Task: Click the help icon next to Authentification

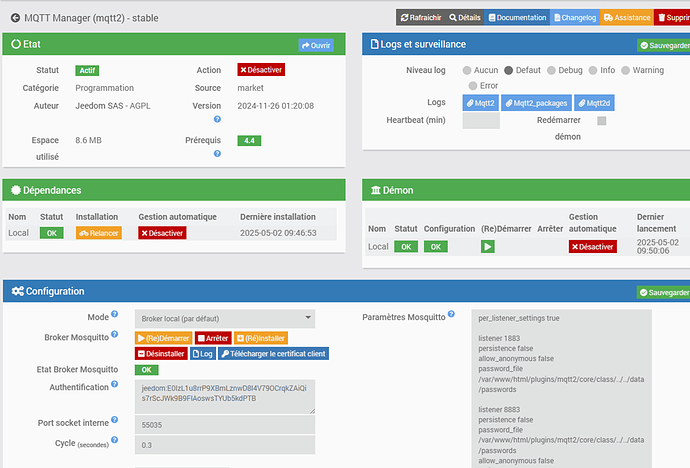Action: click(114, 384)
